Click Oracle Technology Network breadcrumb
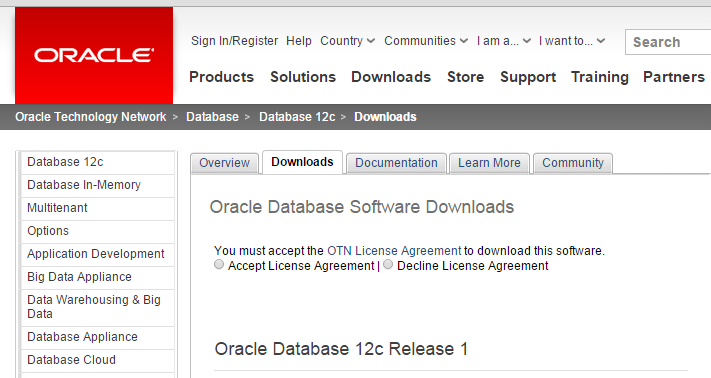 click(x=91, y=117)
